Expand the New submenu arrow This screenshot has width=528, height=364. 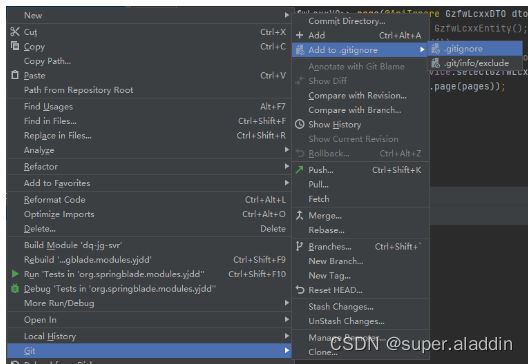click(287, 15)
